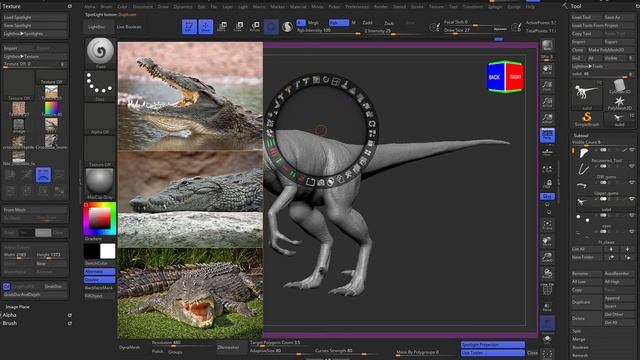The image size is (640, 360).
Task: Expand the Image Plane section
Action: pos(18,307)
